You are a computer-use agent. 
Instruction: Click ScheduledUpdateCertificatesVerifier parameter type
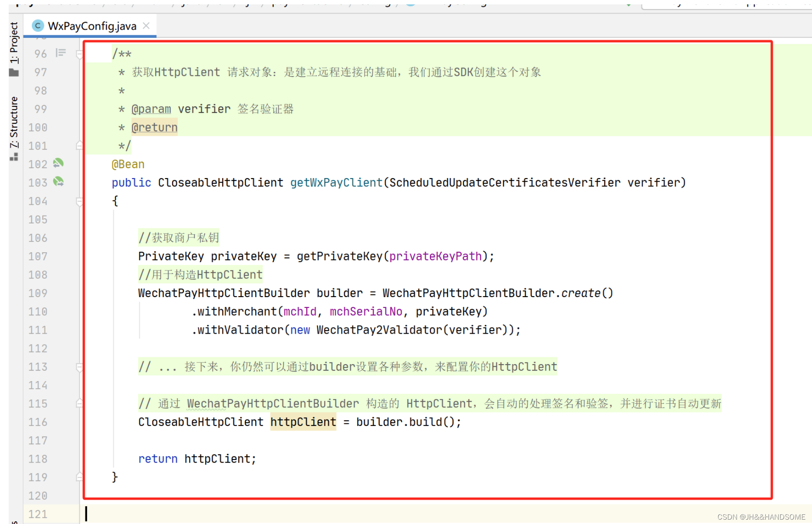tap(505, 183)
